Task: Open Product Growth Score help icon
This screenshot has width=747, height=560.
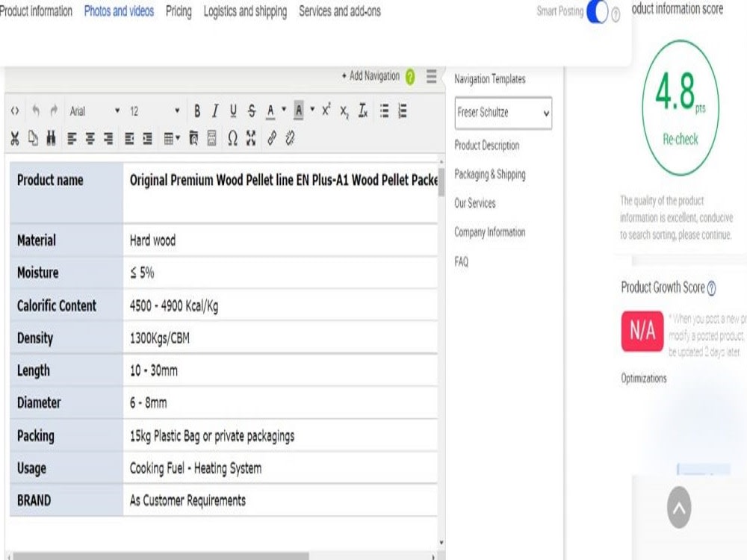Action: coord(711,288)
